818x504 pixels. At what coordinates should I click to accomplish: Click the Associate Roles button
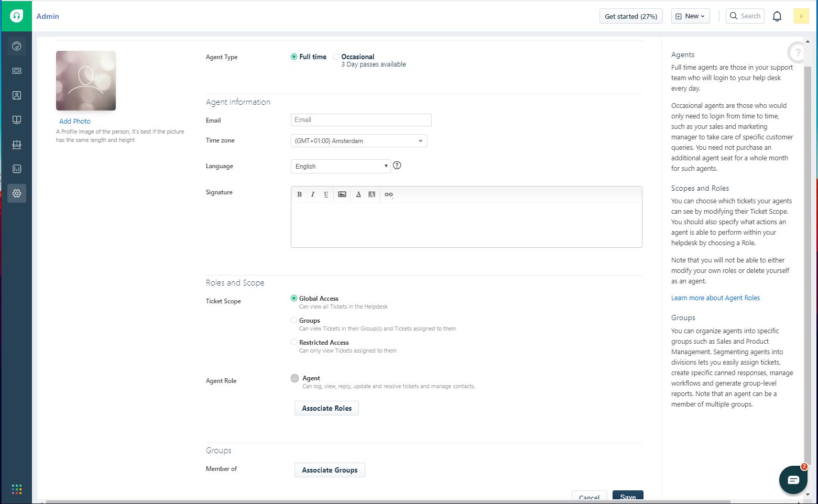pyautogui.click(x=326, y=408)
